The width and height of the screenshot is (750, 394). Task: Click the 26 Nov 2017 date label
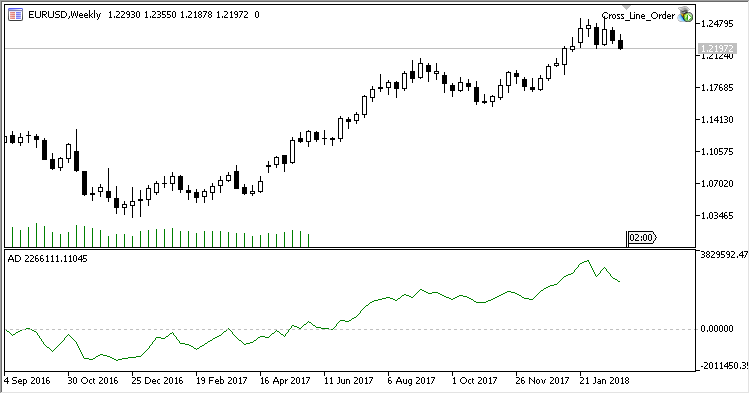tap(542, 381)
